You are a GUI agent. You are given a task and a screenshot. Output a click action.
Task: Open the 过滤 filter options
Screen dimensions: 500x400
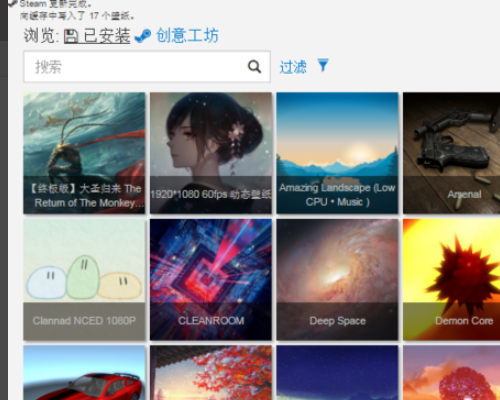(x=293, y=67)
